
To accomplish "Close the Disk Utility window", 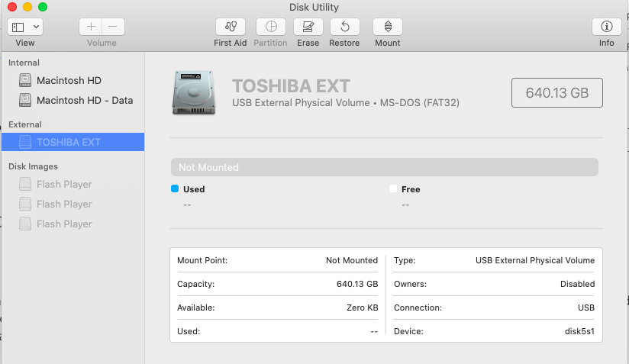I will coord(12,7).
